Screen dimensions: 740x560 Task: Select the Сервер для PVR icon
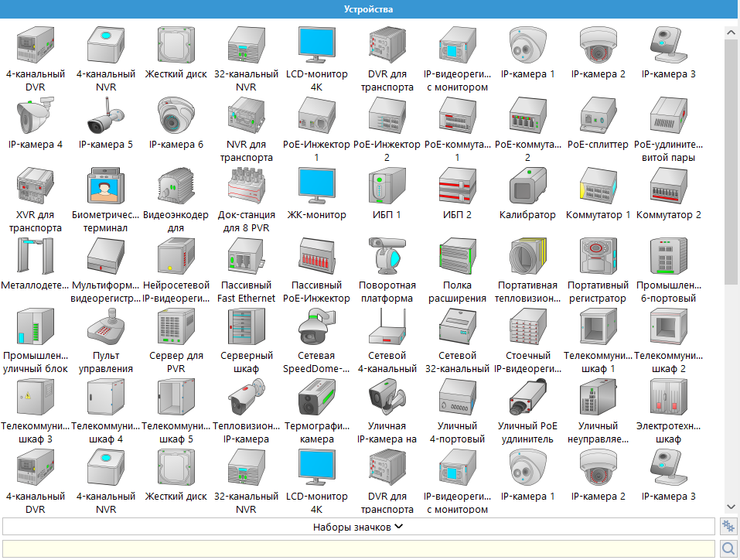(176, 326)
